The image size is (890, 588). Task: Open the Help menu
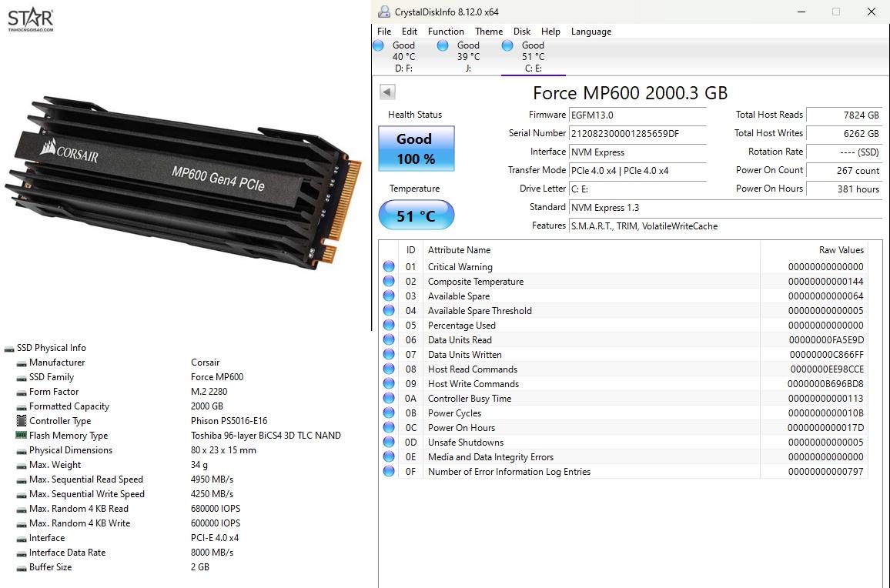coord(550,32)
